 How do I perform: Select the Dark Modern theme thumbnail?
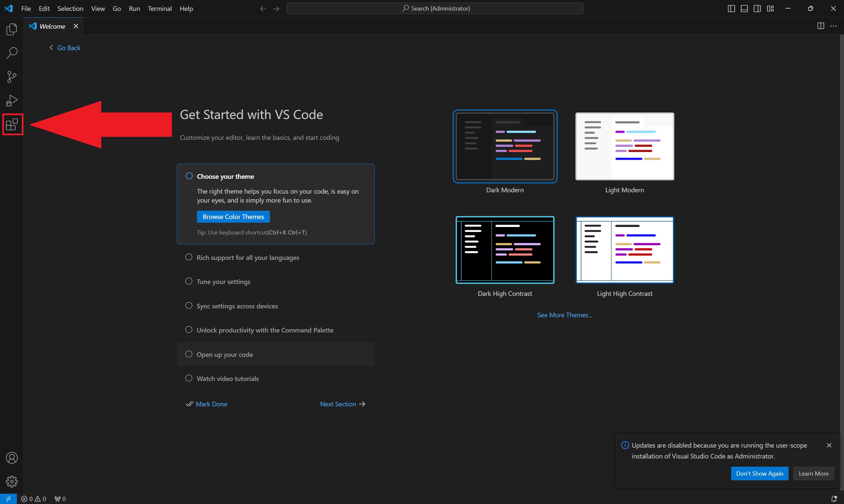(505, 146)
